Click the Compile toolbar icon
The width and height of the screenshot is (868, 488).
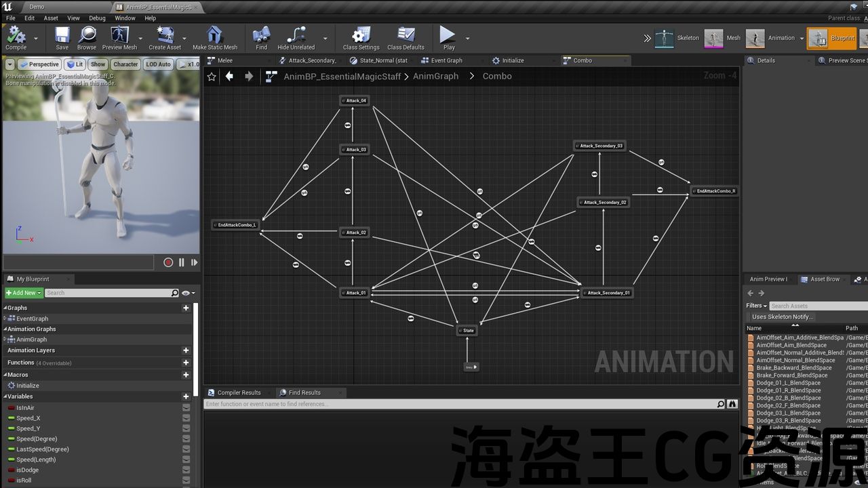pos(16,38)
